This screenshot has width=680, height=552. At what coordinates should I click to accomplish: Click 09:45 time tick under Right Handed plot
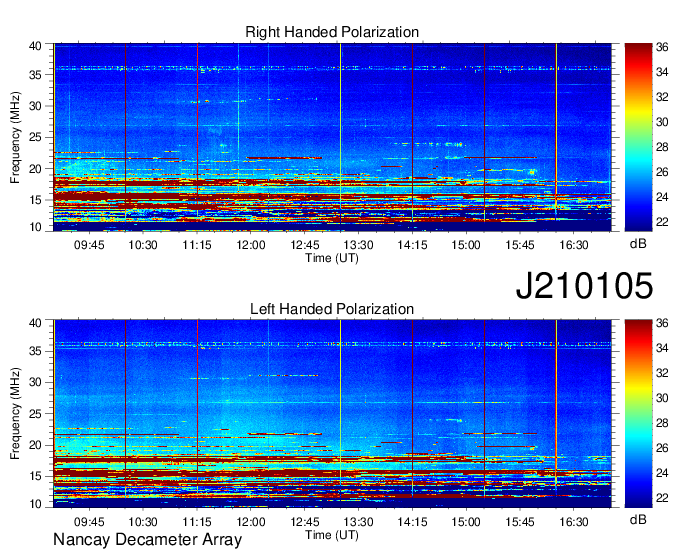[x=89, y=245]
